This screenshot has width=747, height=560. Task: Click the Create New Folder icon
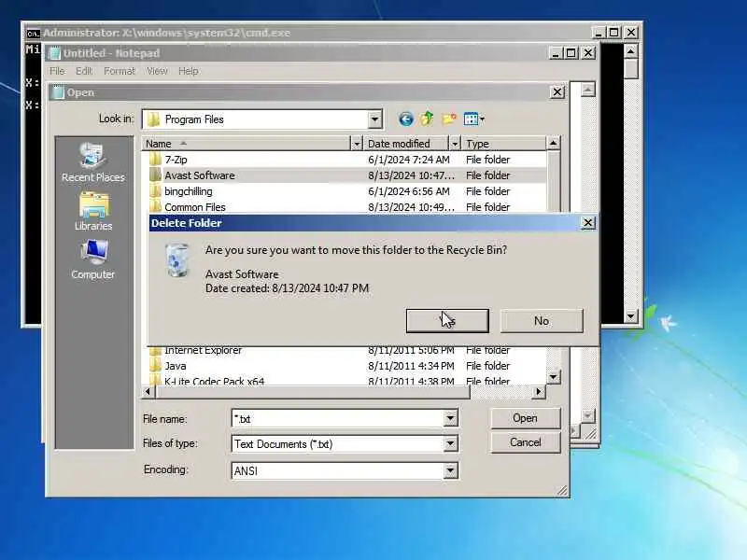pos(448,119)
